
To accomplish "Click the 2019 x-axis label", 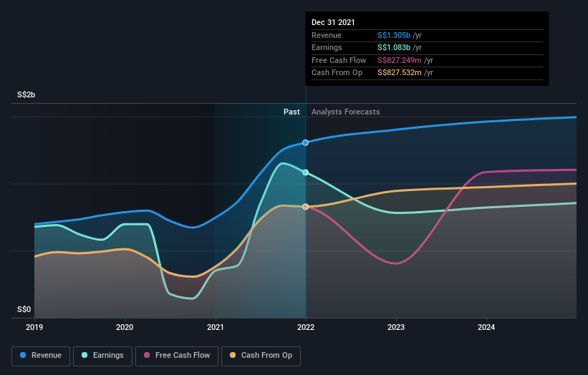I will coord(34,327).
